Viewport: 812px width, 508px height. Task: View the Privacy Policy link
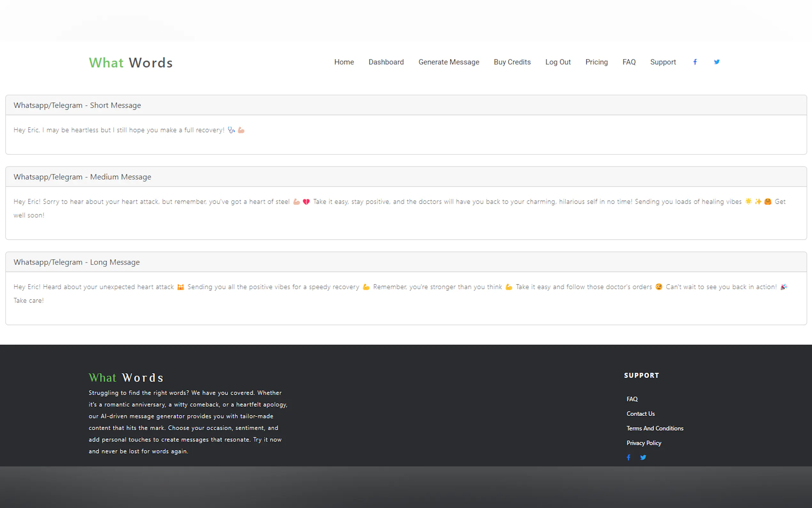[644, 443]
